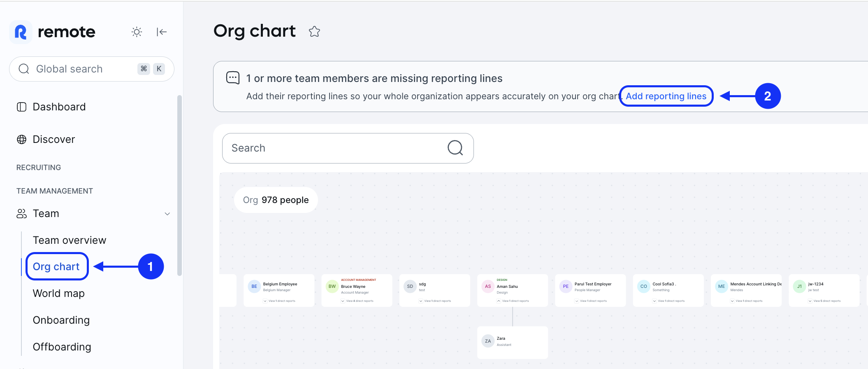Click the J1 avatar on jw-1234 card

point(799,287)
